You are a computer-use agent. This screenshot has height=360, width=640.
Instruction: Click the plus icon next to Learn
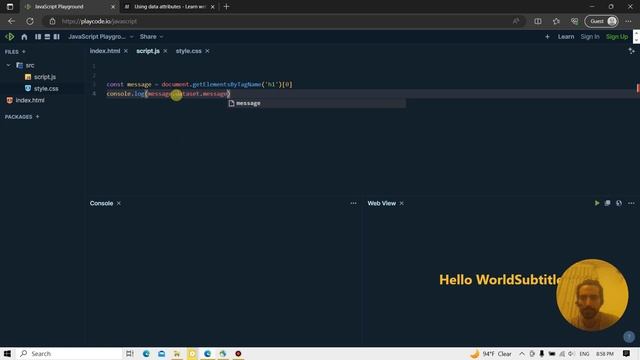tap(547, 37)
